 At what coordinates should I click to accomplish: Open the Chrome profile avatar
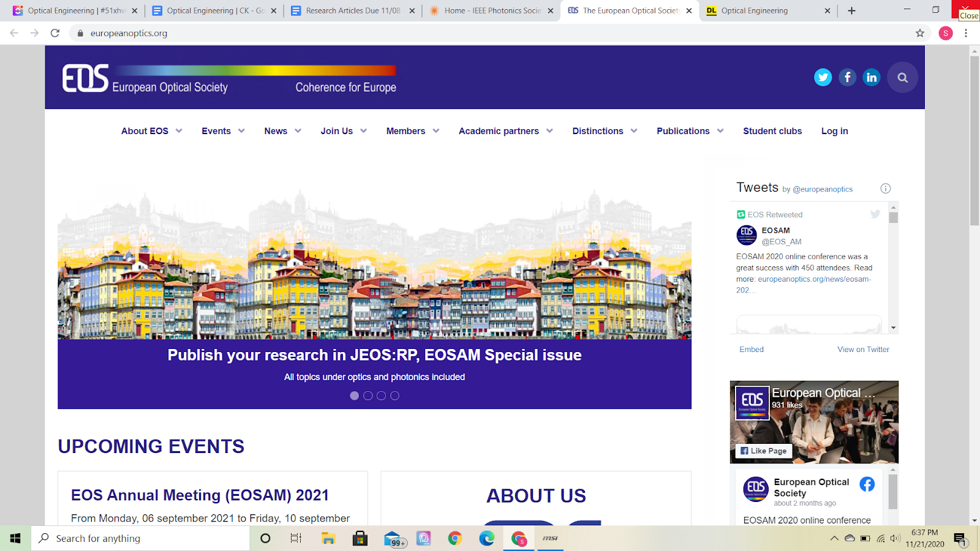pos(946,33)
